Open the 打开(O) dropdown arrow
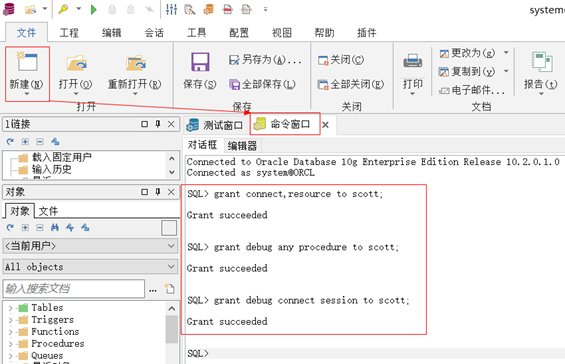The height and width of the screenshot is (364, 565). coord(76,94)
